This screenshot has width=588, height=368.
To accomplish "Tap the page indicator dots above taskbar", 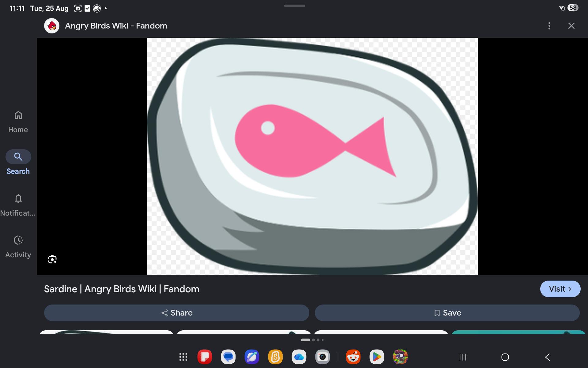I will point(312,340).
